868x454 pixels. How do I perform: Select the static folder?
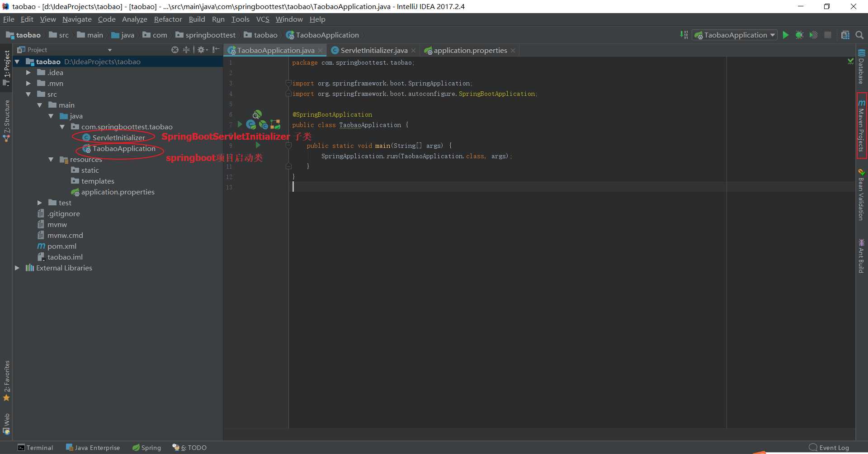click(x=85, y=170)
